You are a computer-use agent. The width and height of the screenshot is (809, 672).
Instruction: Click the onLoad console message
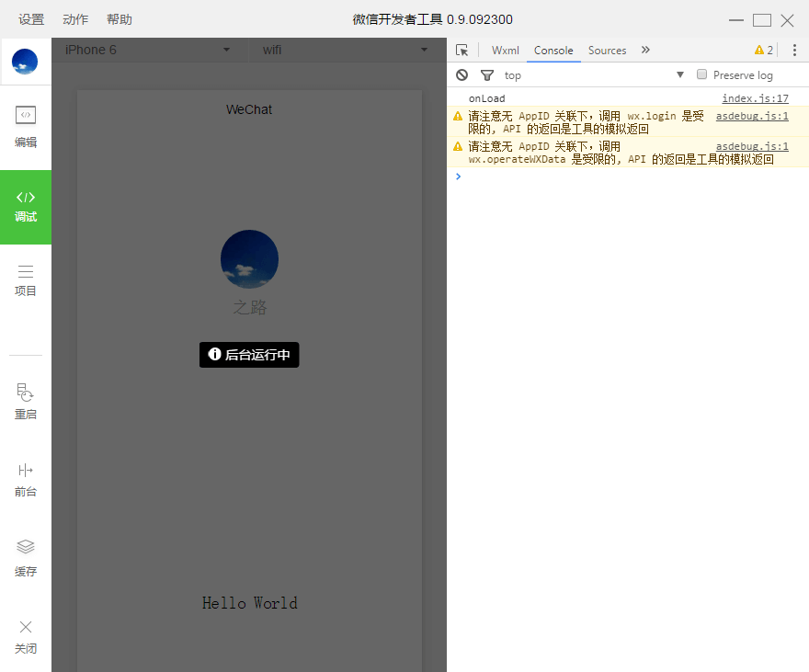pos(486,98)
